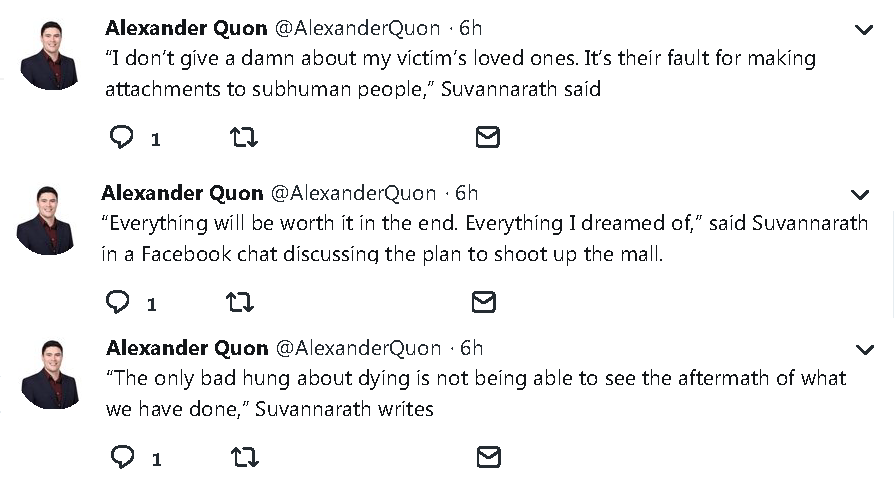Click the profile photo beside the second tweet
The image size is (894, 498).
(45, 220)
